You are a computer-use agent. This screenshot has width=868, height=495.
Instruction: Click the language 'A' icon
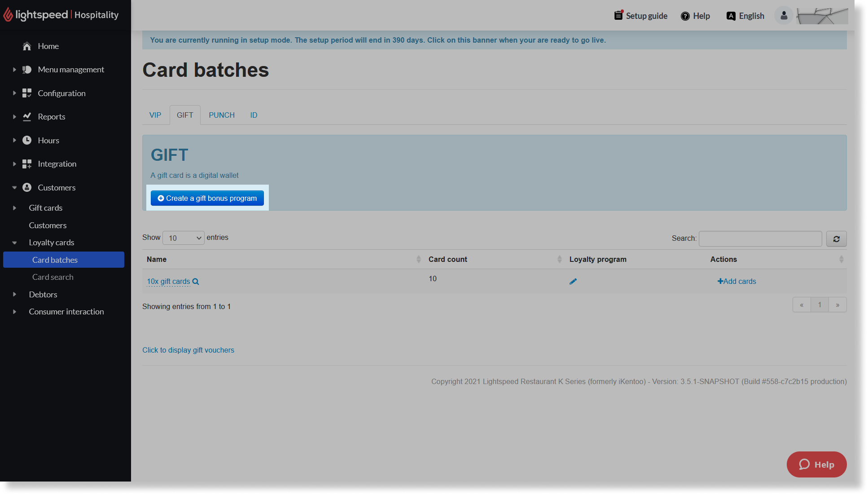[731, 16]
